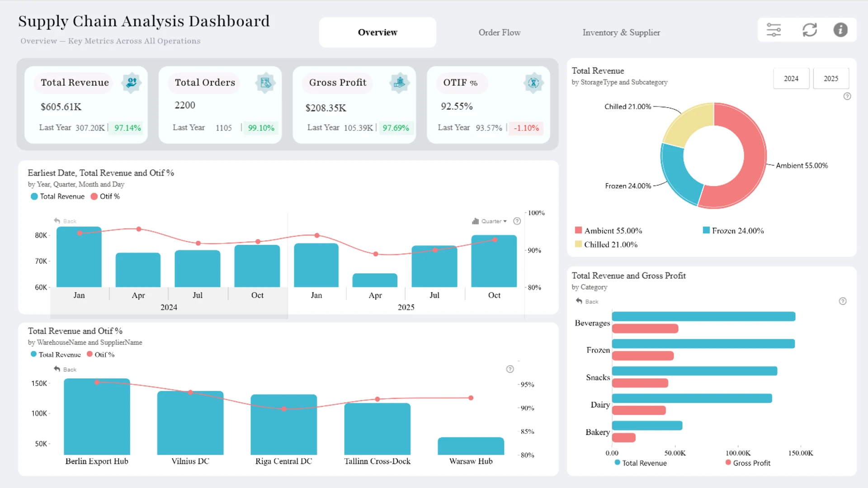This screenshot has height=488, width=868.
Task: Select the Riga Central DC revenue bar
Action: (x=284, y=425)
